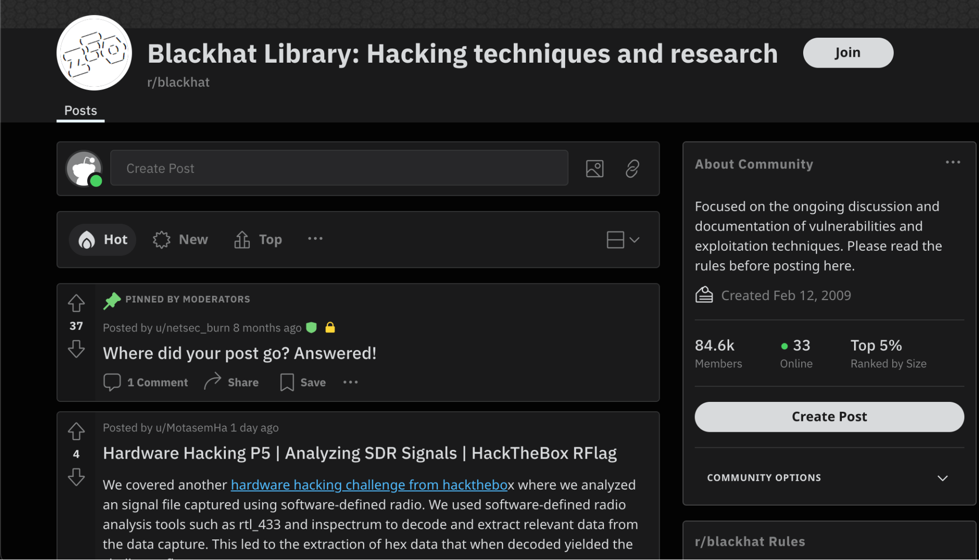Focus the Create Post input field

(339, 168)
